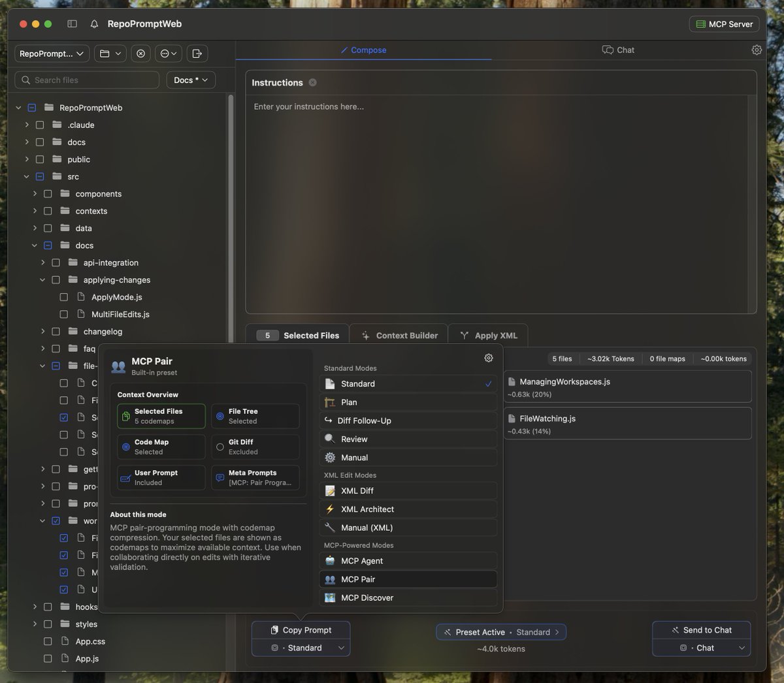Click the Meta Prompts context card
This screenshot has width=784, height=683.
point(255,477)
